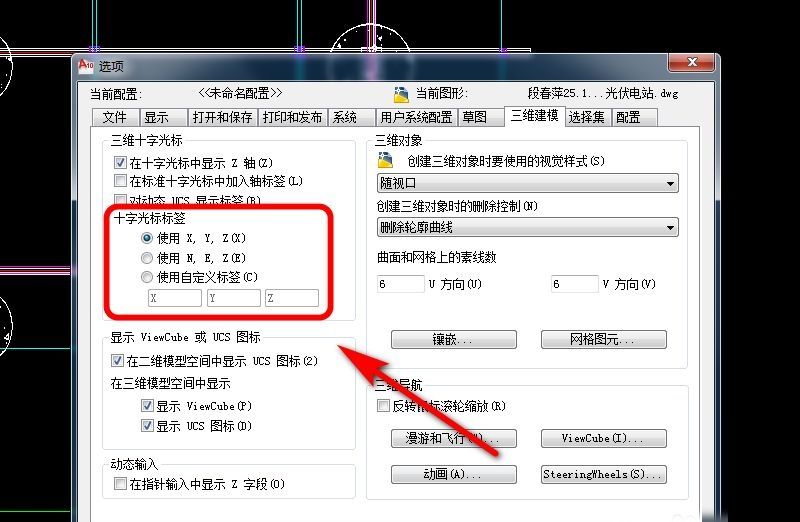Click the 网格图元... button
800x522 pixels.
click(604, 339)
